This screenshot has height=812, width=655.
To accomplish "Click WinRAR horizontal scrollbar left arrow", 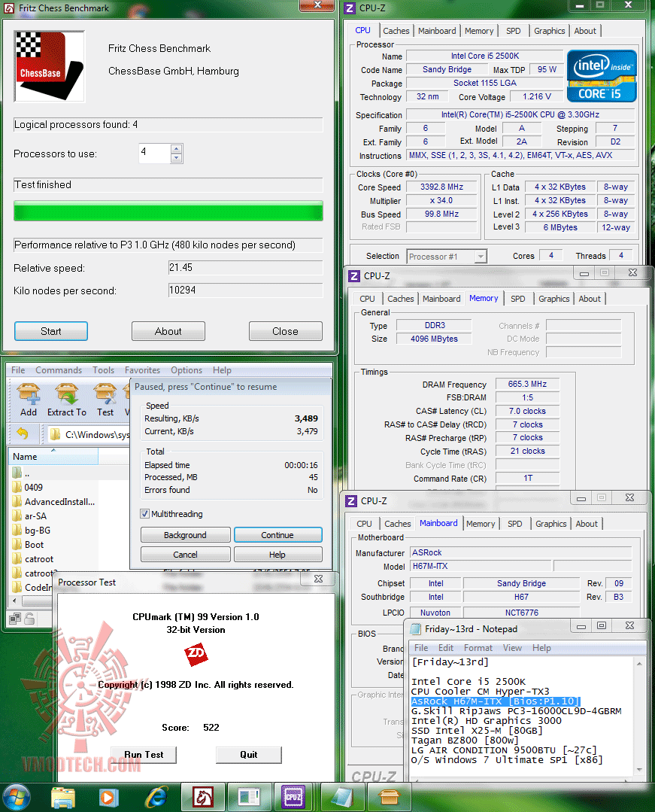I will point(14,601).
